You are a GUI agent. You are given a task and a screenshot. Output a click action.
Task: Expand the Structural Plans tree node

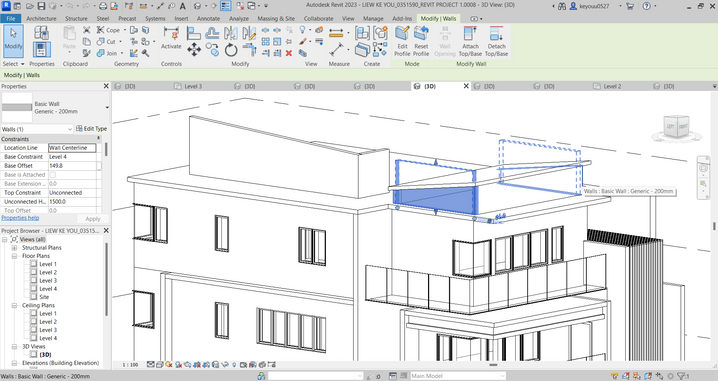click(14, 248)
